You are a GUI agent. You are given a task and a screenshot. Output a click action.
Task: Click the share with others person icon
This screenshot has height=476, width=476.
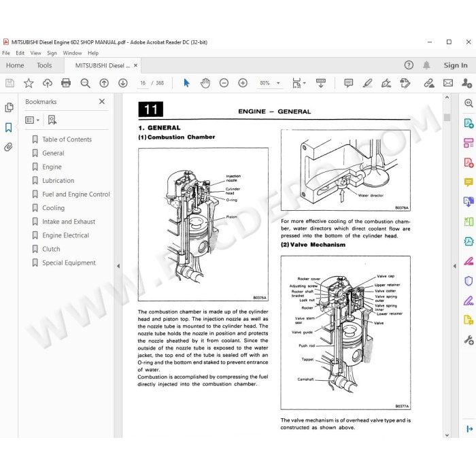click(x=466, y=83)
